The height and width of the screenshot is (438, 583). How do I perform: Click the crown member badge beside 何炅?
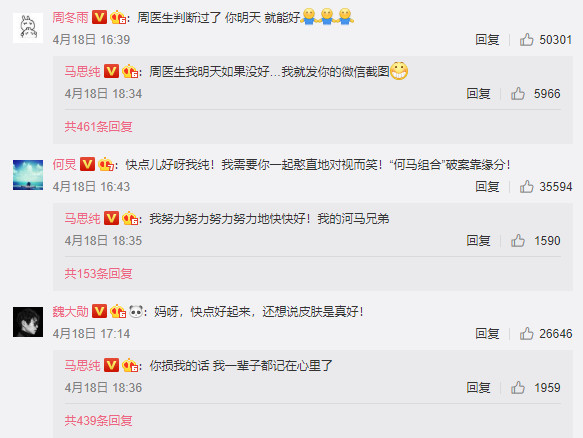[106, 164]
